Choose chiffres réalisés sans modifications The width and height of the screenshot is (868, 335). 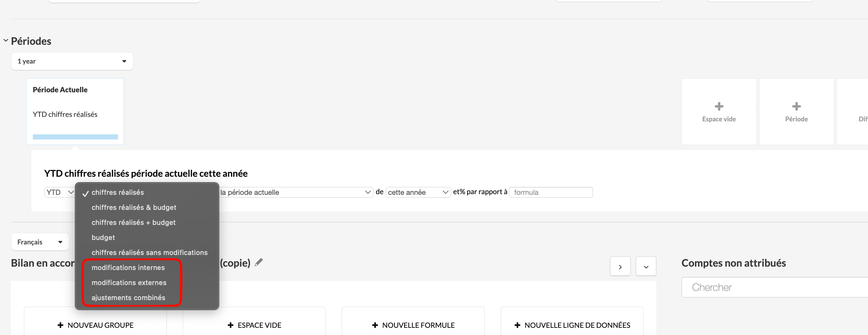click(147, 253)
